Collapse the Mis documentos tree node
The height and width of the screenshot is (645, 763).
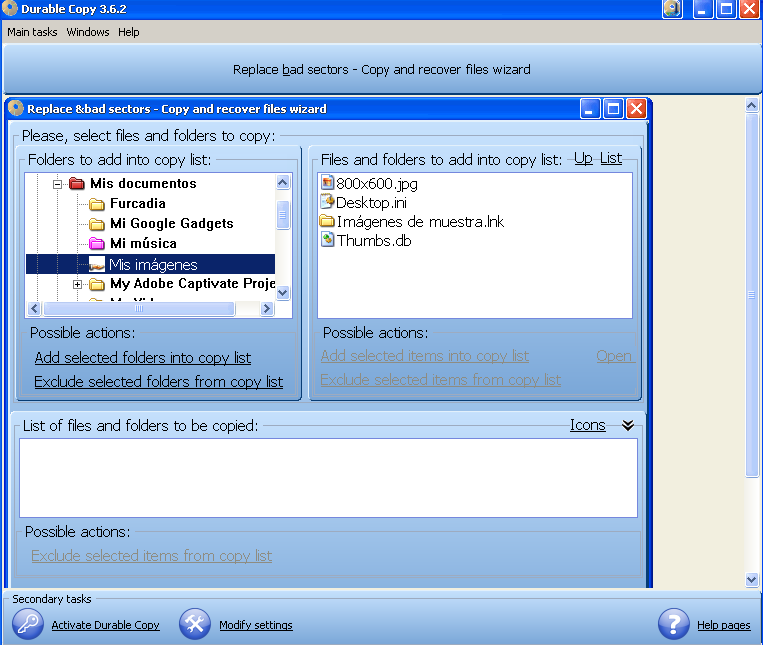coord(57,184)
